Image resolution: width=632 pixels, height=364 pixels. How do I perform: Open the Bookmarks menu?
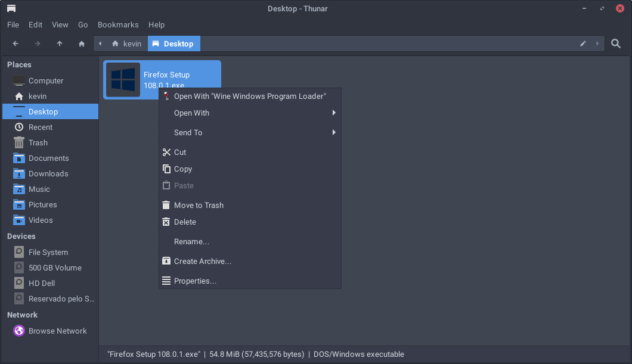click(x=117, y=24)
